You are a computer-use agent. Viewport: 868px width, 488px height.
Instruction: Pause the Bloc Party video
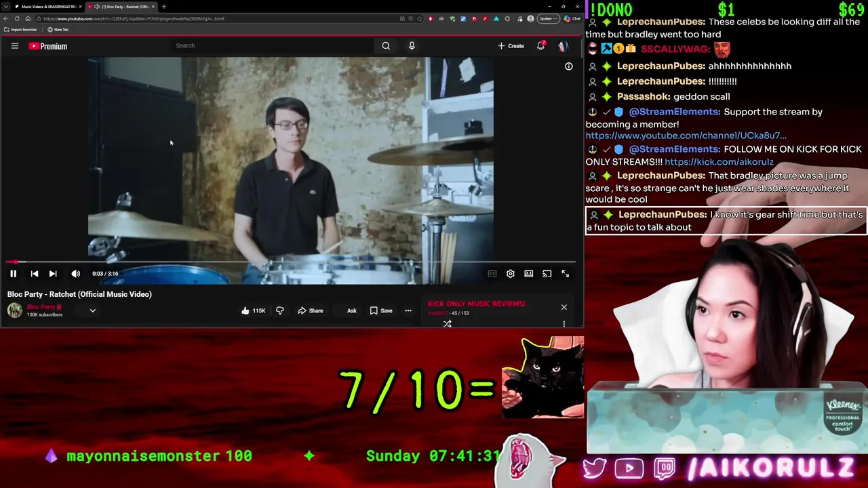tap(13, 274)
